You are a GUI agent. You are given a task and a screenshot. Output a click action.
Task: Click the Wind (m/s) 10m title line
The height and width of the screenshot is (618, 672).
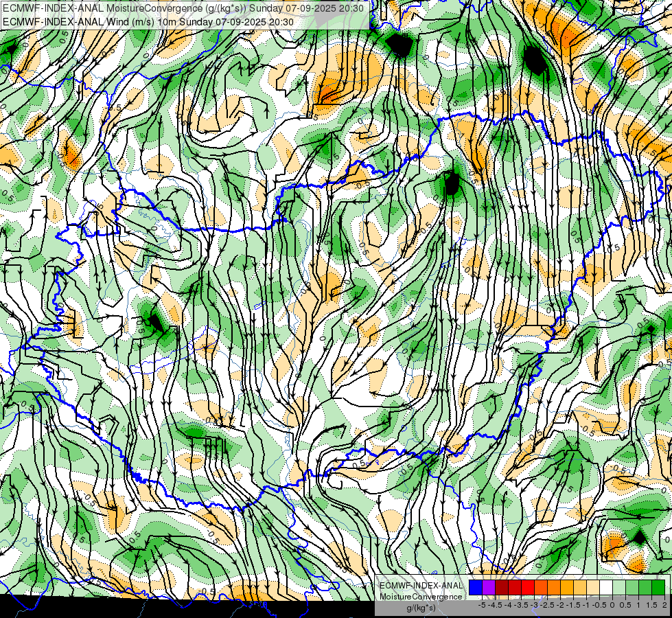tap(148, 21)
